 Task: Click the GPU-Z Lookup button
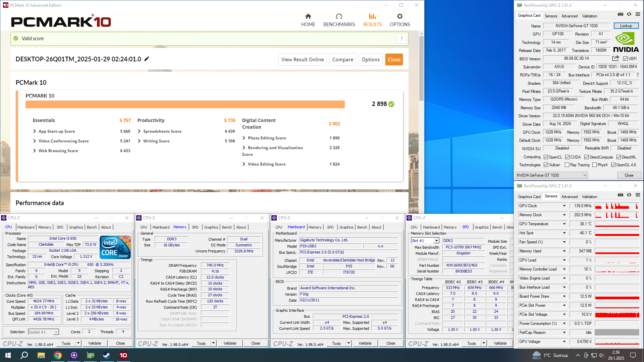626,26
